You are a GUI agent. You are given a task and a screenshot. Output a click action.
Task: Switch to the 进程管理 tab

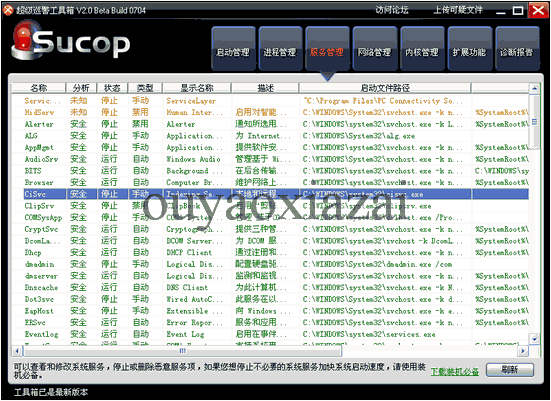pos(280,48)
